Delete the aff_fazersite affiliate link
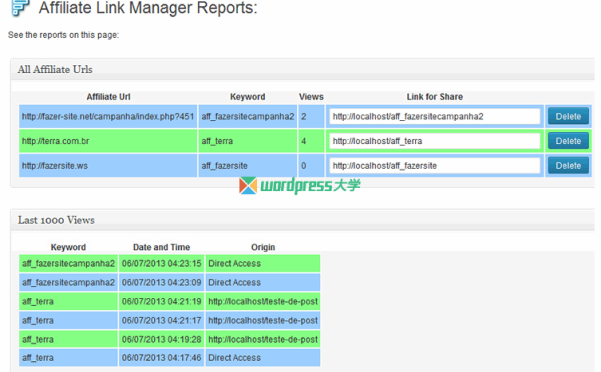This screenshot has width=601, height=372. click(568, 166)
